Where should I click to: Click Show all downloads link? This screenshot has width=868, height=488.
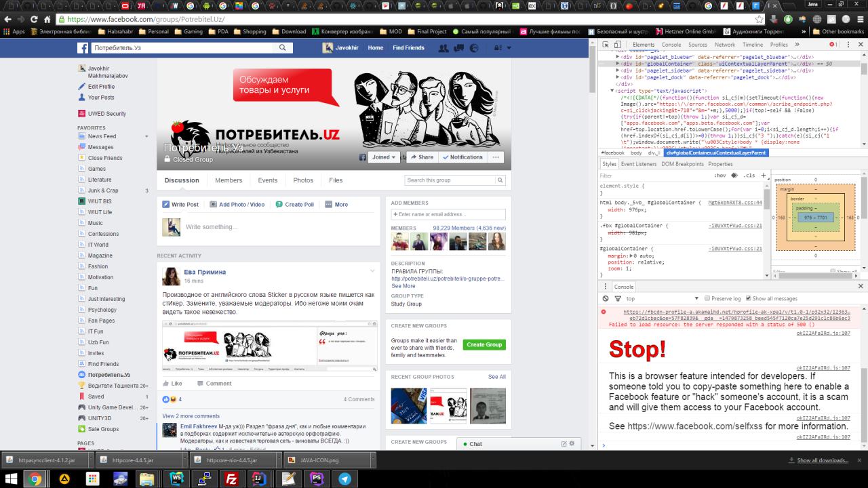click(x=823, y=460)
